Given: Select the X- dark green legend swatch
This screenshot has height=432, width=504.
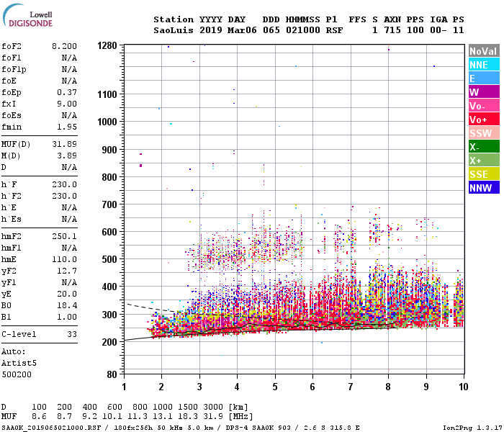Looking at the screenshot, I should coord(484,147).
